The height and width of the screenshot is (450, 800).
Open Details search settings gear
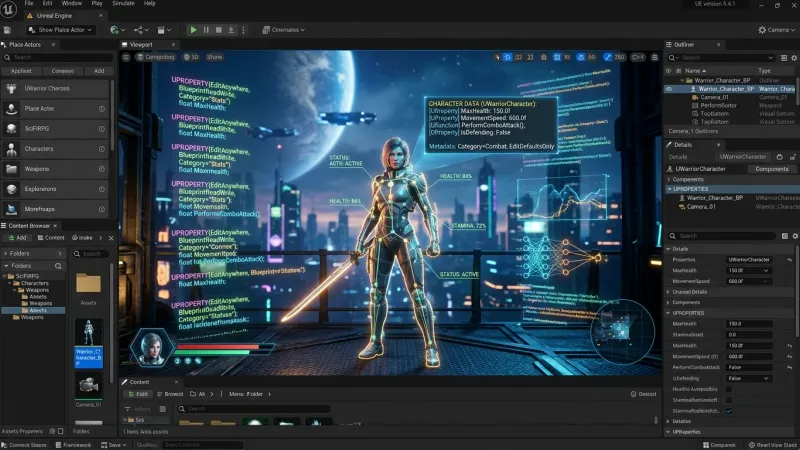point(794,236)
